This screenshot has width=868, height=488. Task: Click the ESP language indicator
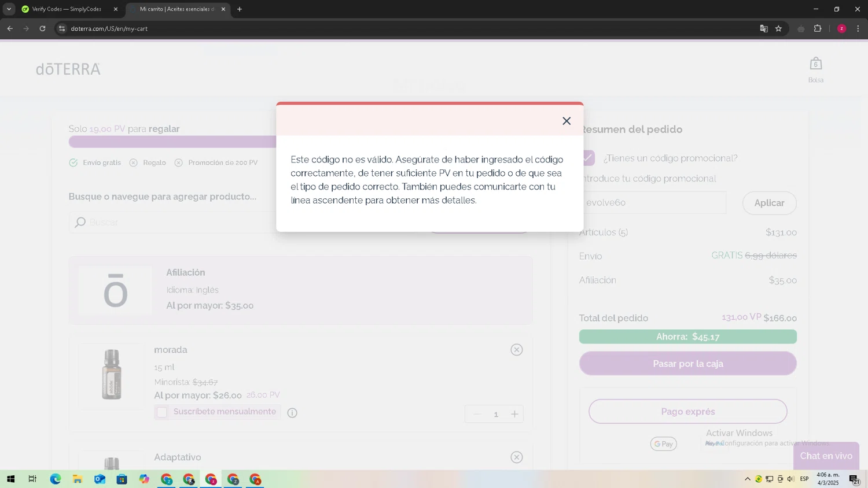pos(804,479)
